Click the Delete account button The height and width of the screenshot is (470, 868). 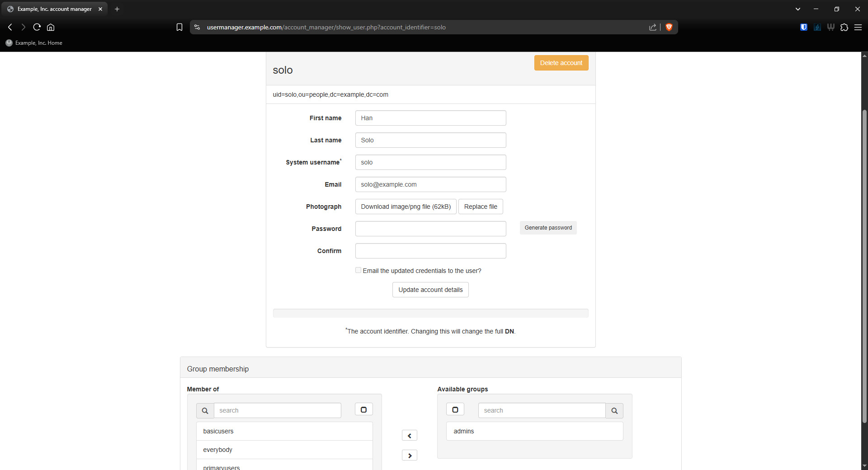[561, 63]
